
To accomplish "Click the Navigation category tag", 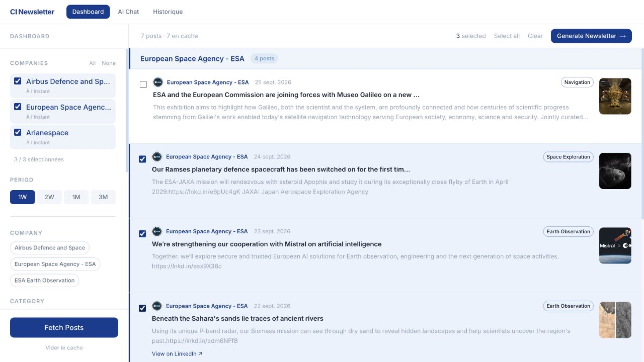I will coord(577,82).
